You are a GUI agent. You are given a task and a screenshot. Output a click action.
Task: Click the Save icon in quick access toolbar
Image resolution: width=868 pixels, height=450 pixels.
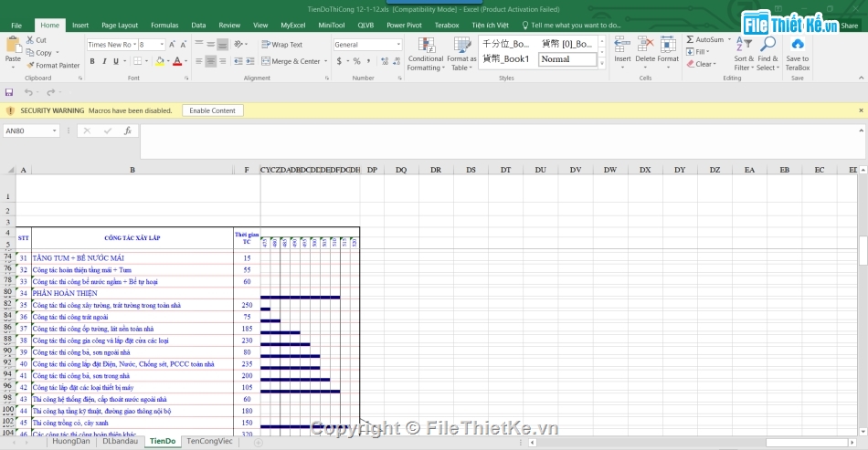(x=9, y=92)
